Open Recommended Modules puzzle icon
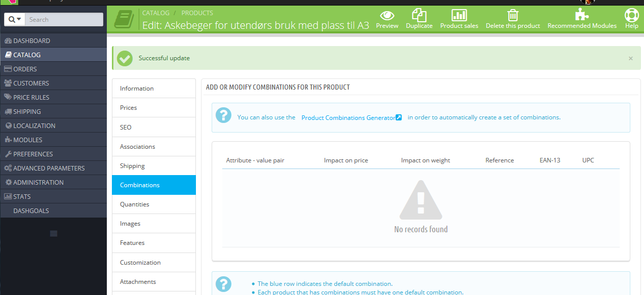 [x=582, y=15]
